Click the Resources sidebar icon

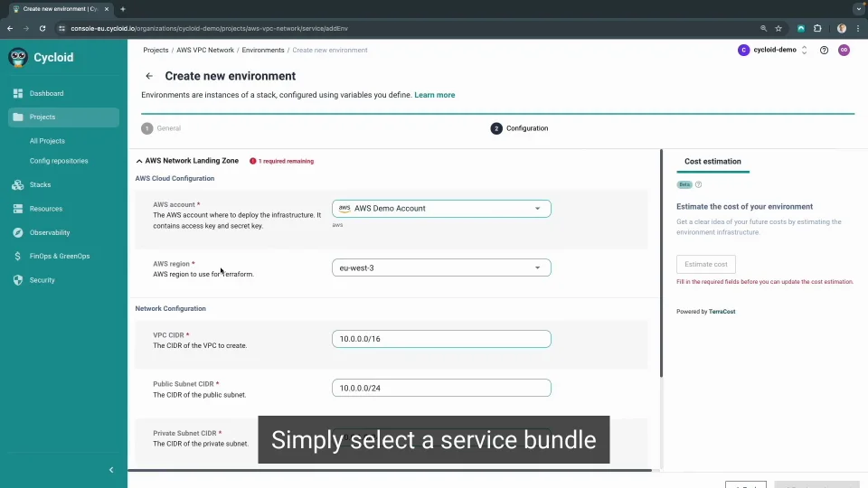click(x=18, y=209)
